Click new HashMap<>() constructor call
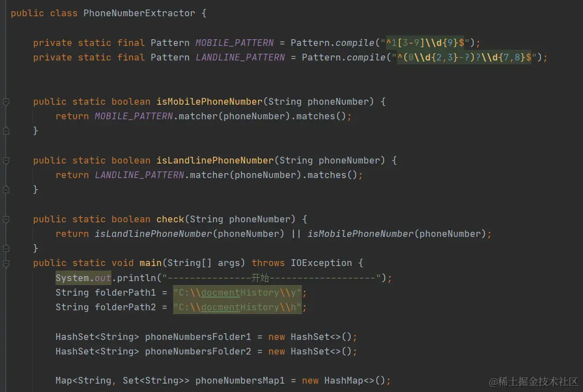 click(343, 380)
